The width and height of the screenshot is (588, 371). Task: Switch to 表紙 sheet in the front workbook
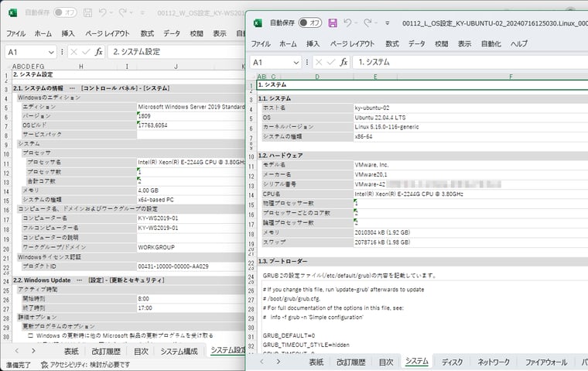tap(316, 362)
